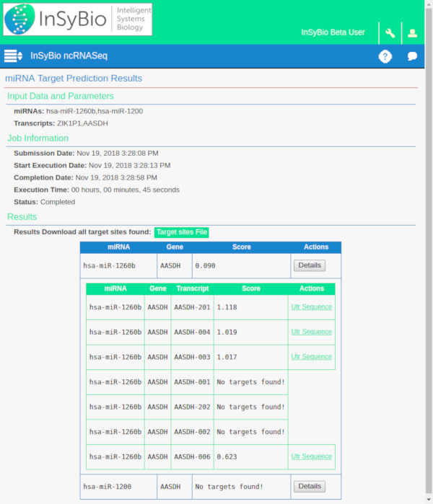Collapse Details for hsa-miR-1260b row
This screenshot has height=504, width=433.
click(x=309, y=265)
